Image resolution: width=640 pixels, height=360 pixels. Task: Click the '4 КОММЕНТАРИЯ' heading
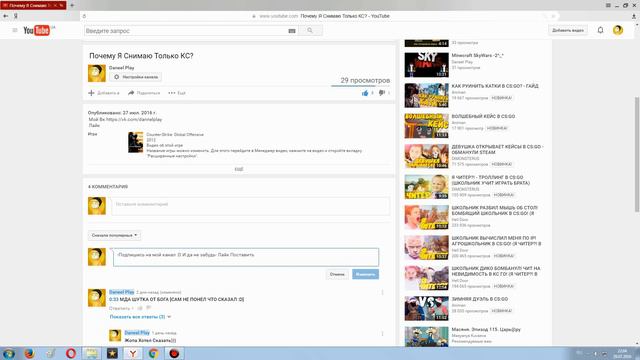[108, 187]
